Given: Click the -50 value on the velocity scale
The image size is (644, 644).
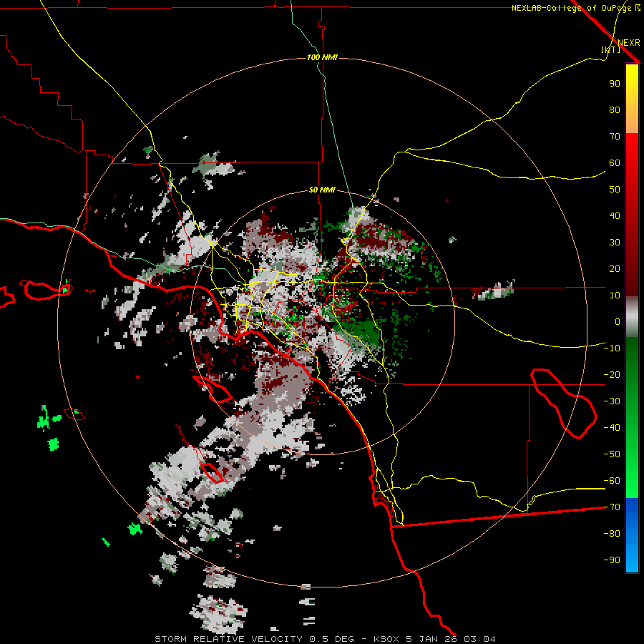Looking at the screenshot, I should [x=612, y=454].
